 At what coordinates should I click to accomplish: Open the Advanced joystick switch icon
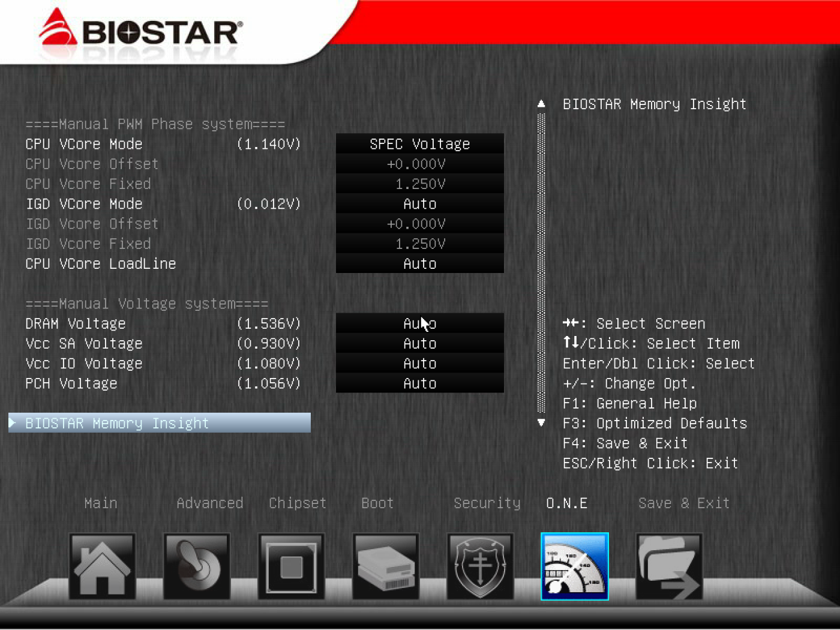tap(197, 566)
